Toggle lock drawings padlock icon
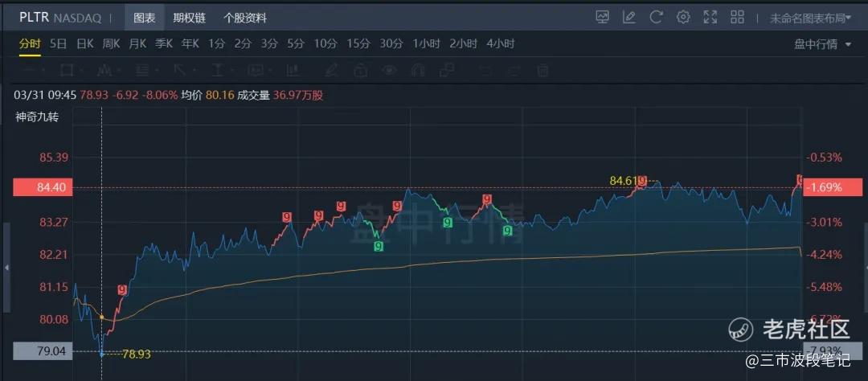868x381 pixels. [360, 70]
